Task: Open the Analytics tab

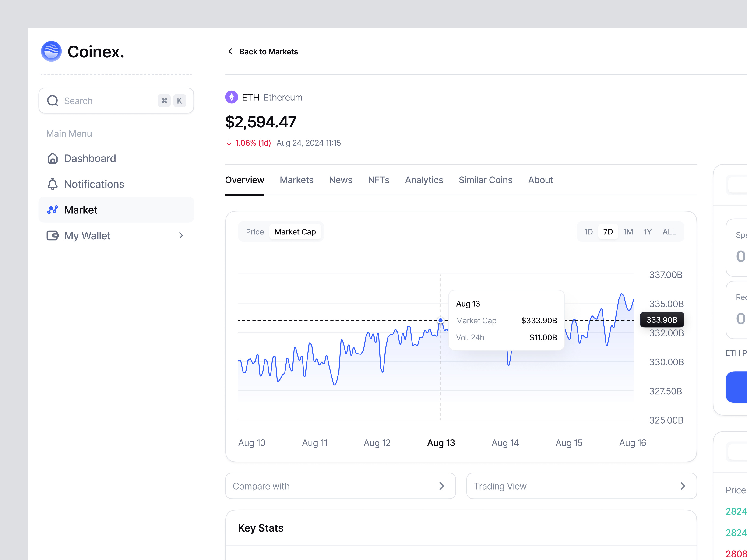Action: click(x=424, y=180)
